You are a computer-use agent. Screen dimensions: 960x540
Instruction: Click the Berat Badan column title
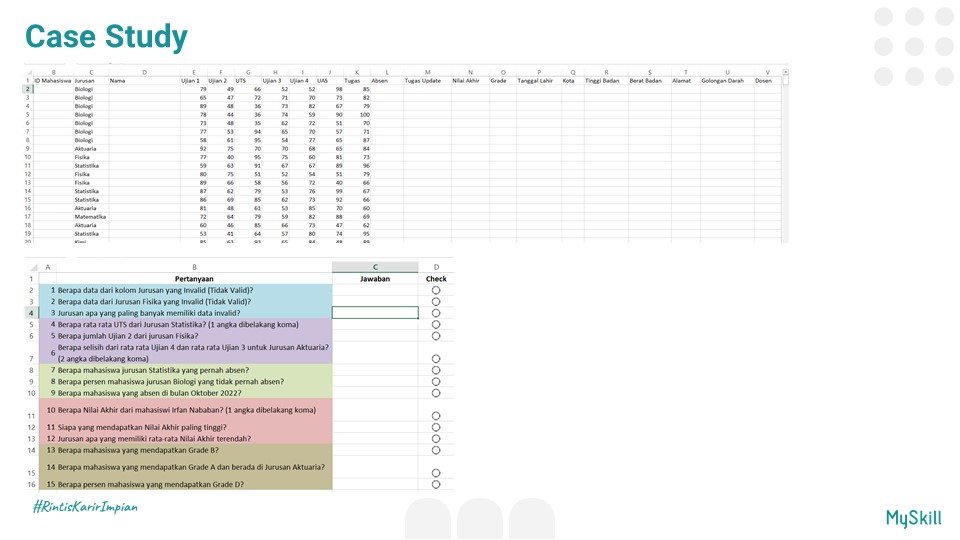[646, 81]
